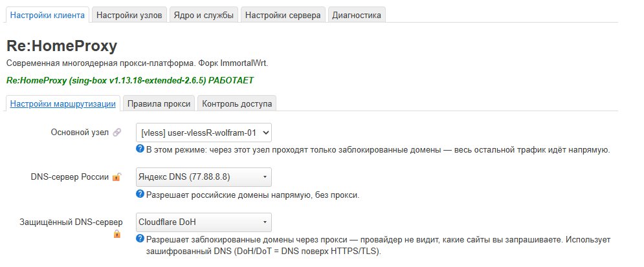The image size is (644, 267).
Task: Click the help icon below Яндекс DNS selector
Action: point(140,194)
